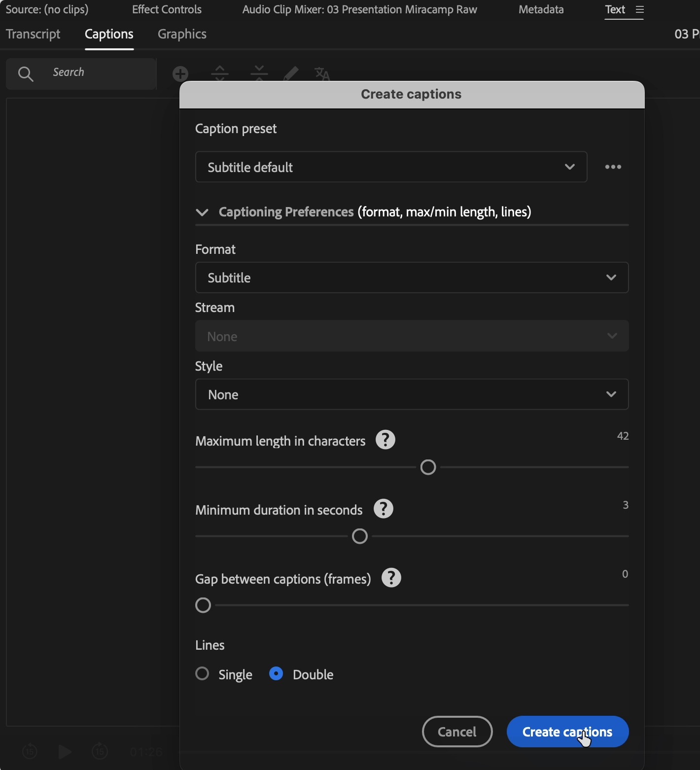Open the Format dropdown set to Subtitle

pos(412,278)
